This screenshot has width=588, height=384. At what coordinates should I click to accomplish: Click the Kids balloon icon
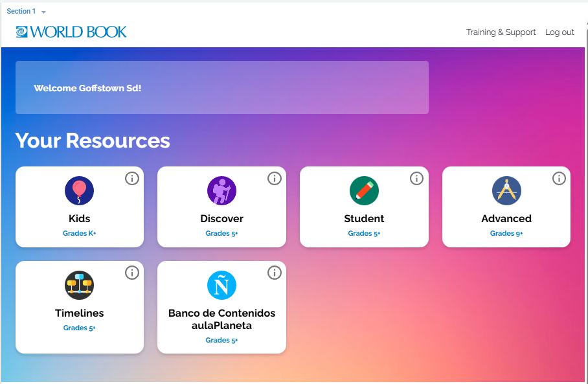tap(79, 190)
